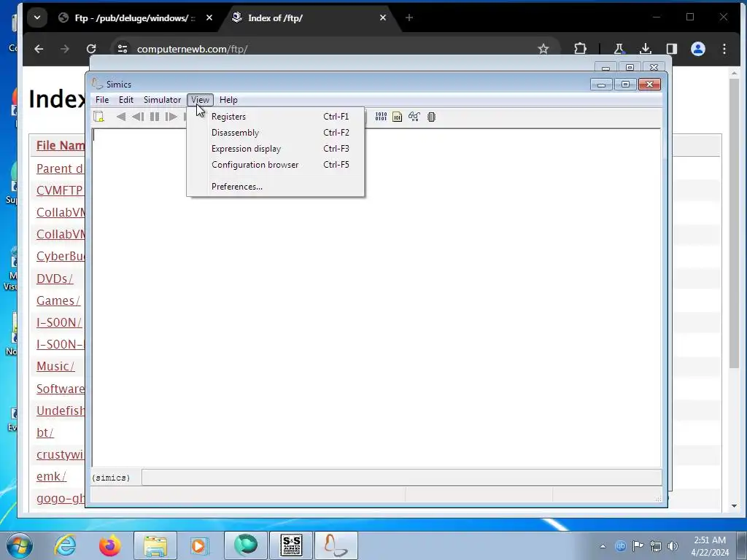Reload the browser page

pyautogui.click(x=91, y=49)
